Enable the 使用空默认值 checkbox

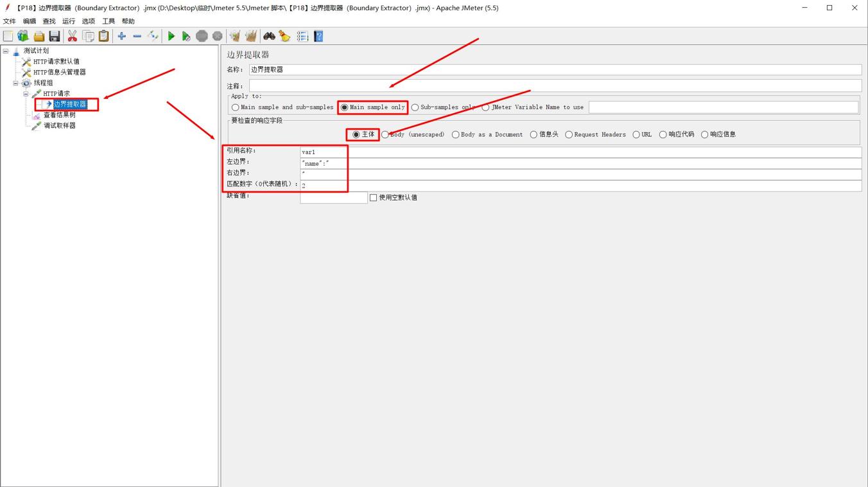point(373,198)
